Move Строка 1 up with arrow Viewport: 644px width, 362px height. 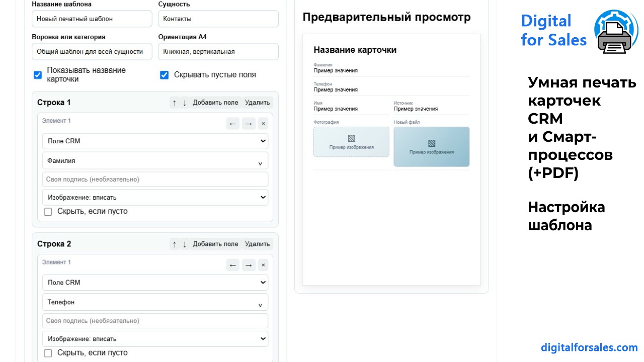pos(175,103)
